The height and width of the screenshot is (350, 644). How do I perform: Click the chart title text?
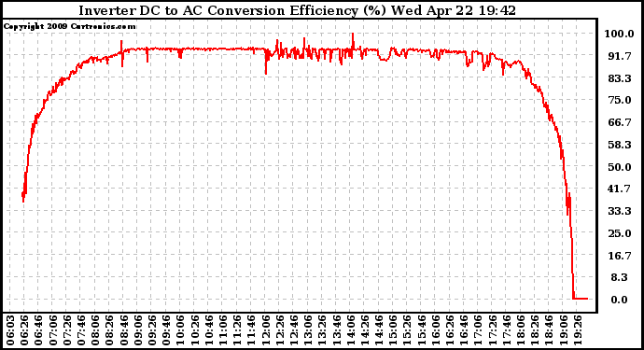click(x=297, y=10)
